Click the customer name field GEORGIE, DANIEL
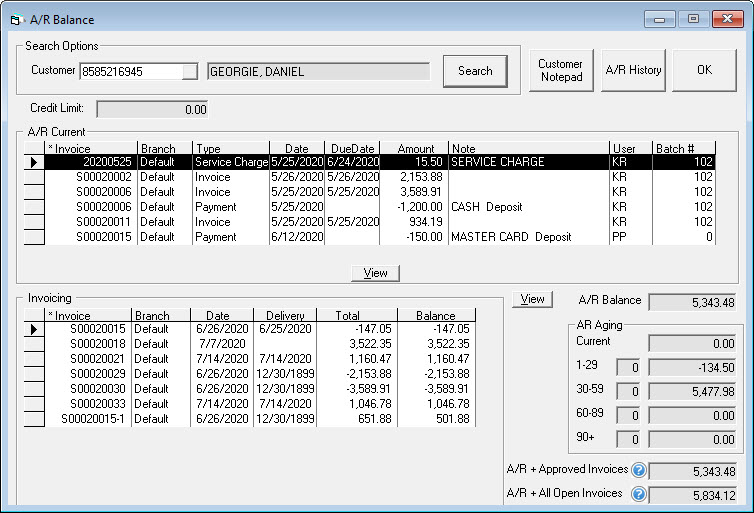 319,72
